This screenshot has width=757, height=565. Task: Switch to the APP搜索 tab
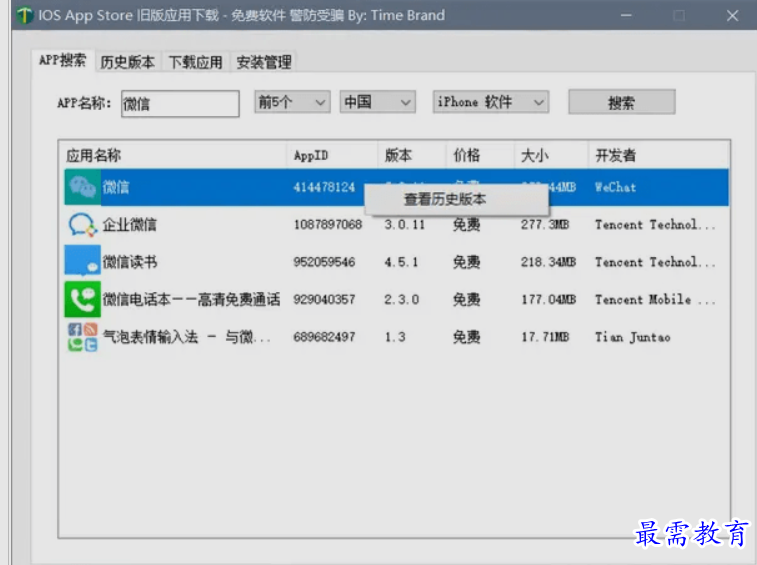[63, 60]
